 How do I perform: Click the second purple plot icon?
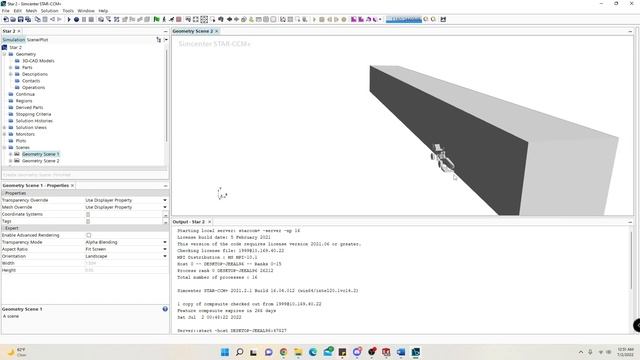click(x=361, y=19)
